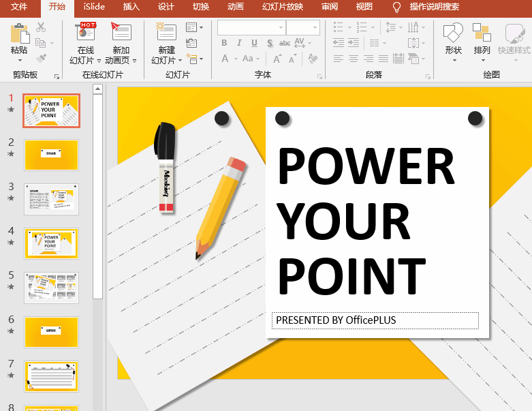Toggle align left paragraph
The height and width of the screenshot is (411, 532).
339,59
